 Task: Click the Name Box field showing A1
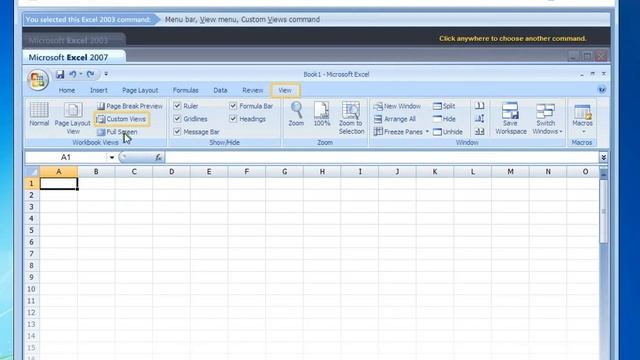tap(66, 158)
